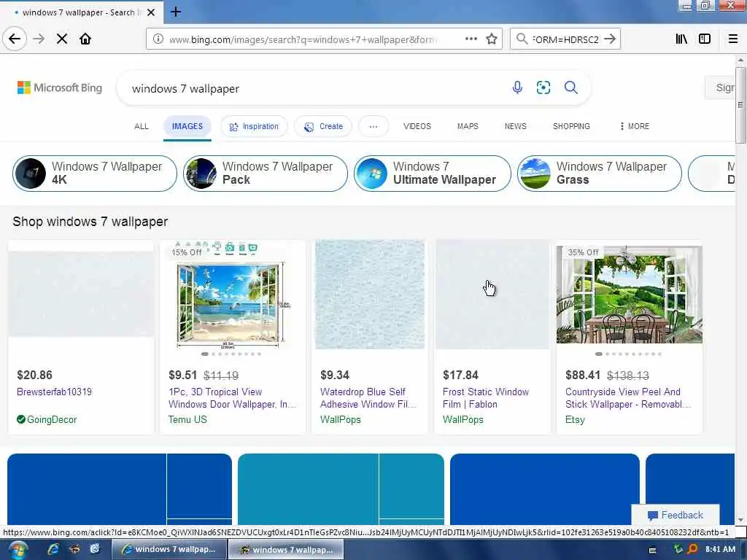Click the Etsy seller name
747x560 pixels.
tap(575, 419)
